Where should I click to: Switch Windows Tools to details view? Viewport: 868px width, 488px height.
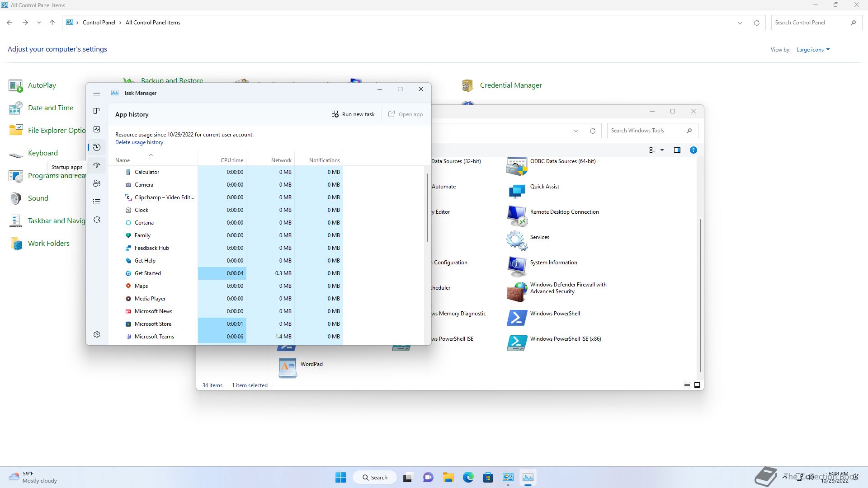(687, 385)
